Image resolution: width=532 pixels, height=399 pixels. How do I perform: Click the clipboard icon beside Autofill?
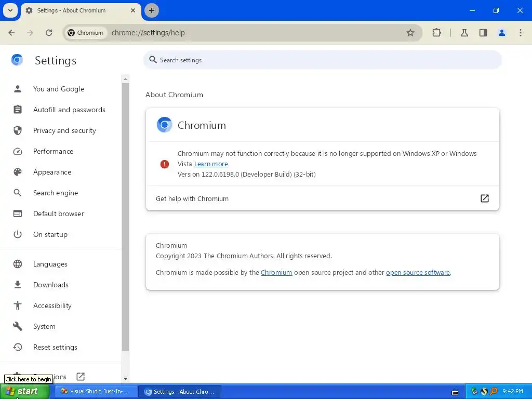pyautogui.click(x=18, y=110)
